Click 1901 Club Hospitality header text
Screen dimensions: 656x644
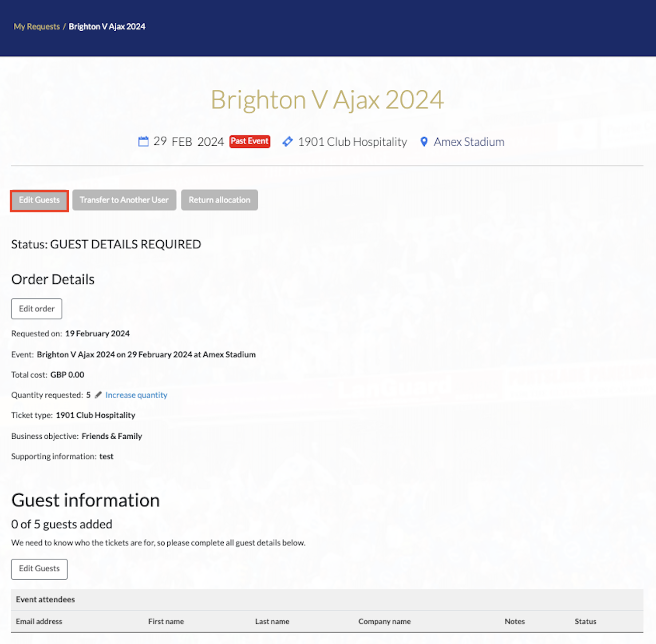click(x=352, y=142)
